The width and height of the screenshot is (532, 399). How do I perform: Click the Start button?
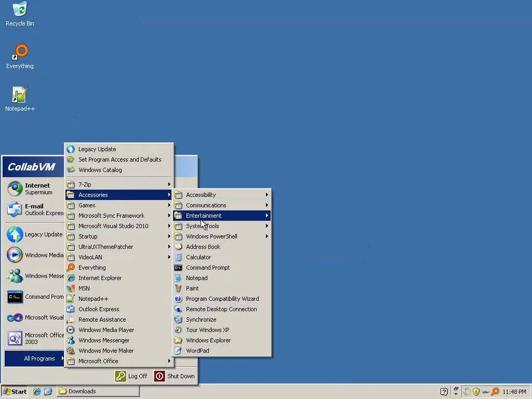(14, 392)
